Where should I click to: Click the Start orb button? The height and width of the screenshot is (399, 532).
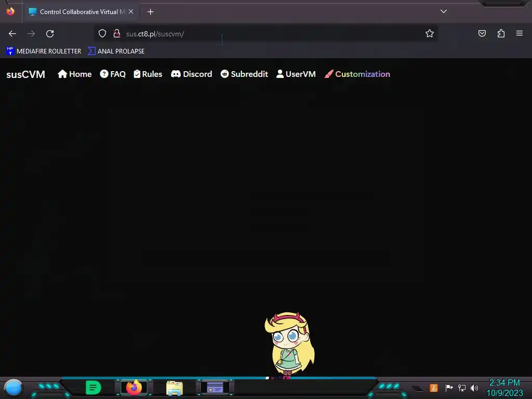14,388
